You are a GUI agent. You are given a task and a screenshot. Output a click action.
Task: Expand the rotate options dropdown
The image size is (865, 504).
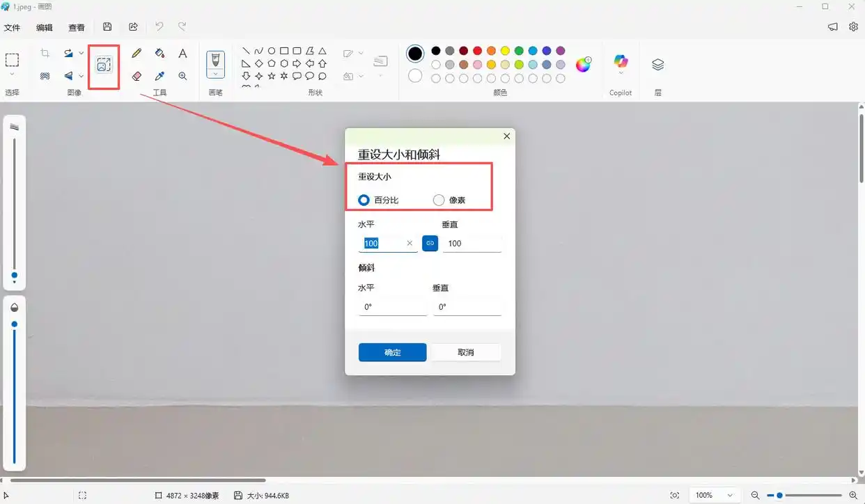tap(81, 53)
